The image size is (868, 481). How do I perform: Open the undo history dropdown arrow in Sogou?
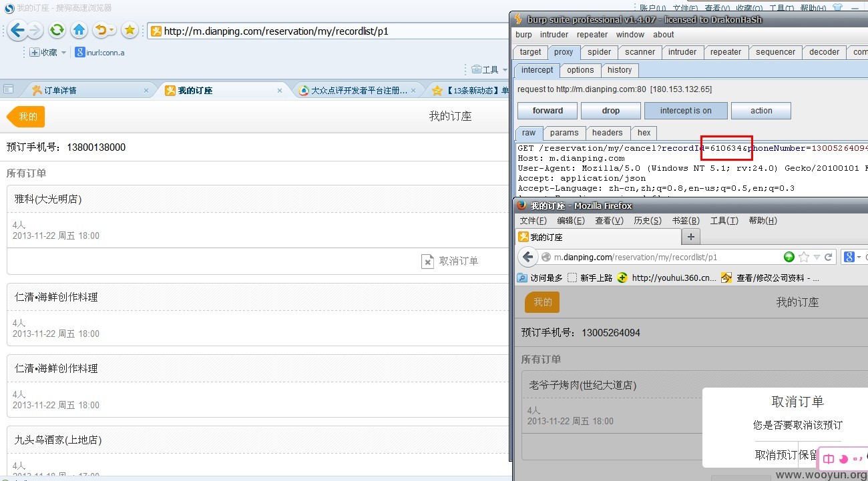[112, 31]
